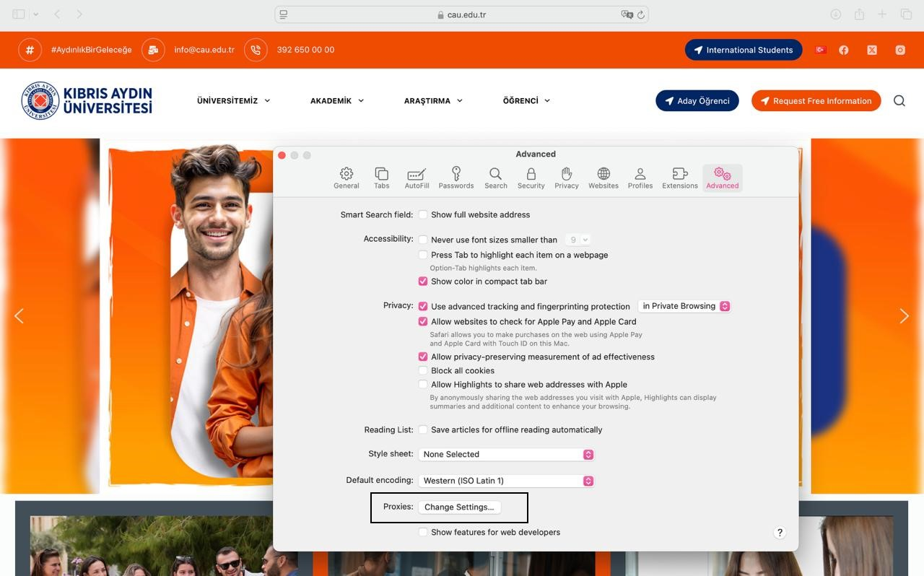Click the Proxies Change Settings button
The image size is (924, 576).
(x=459, y=507)
